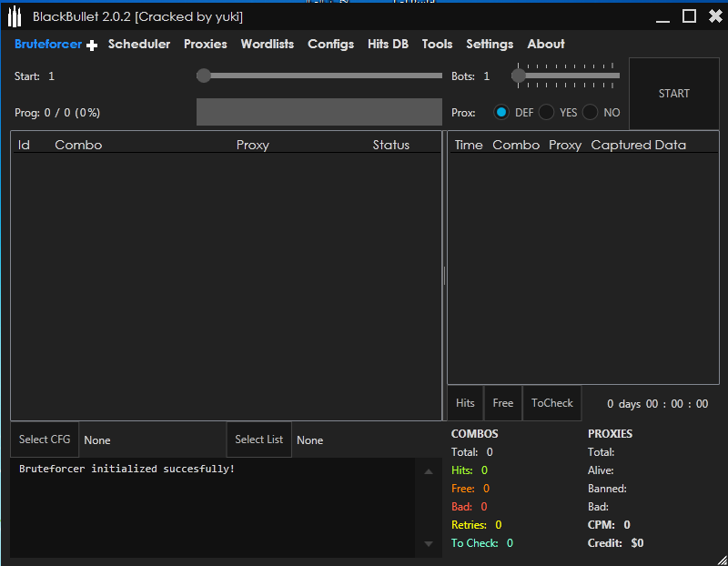Click the log scroll-up arrow

coord(429,471)
